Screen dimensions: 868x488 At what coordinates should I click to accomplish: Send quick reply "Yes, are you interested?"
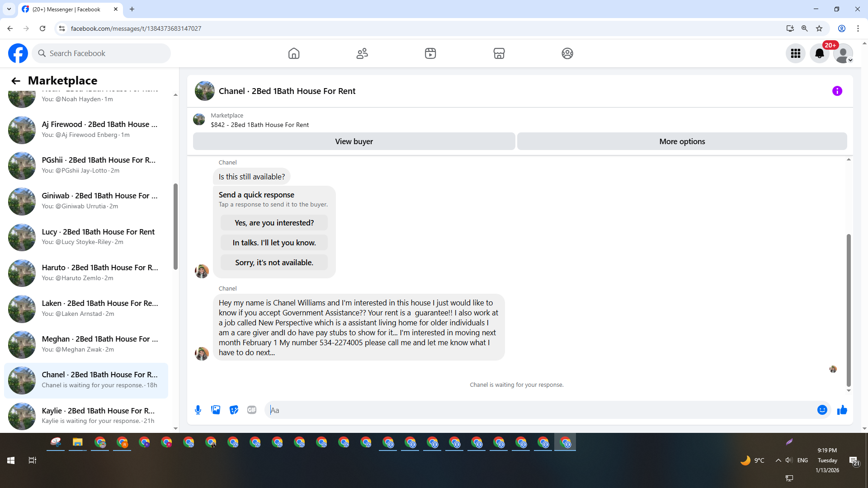pyautogui.click(x=274, y=223)
